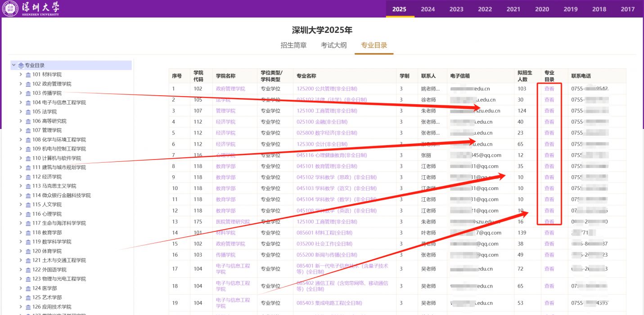Click 查看 in the 085403 集成电路工程 row

(549, 303)
